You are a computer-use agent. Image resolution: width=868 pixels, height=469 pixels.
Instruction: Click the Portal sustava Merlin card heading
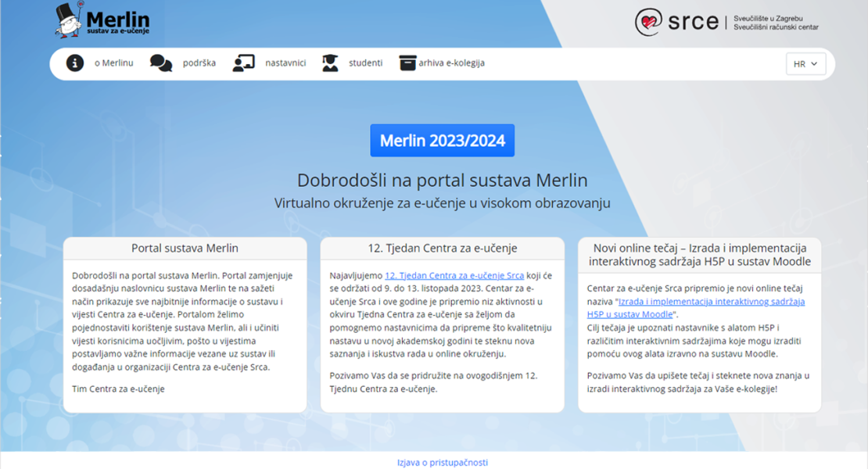pos(185,249)
